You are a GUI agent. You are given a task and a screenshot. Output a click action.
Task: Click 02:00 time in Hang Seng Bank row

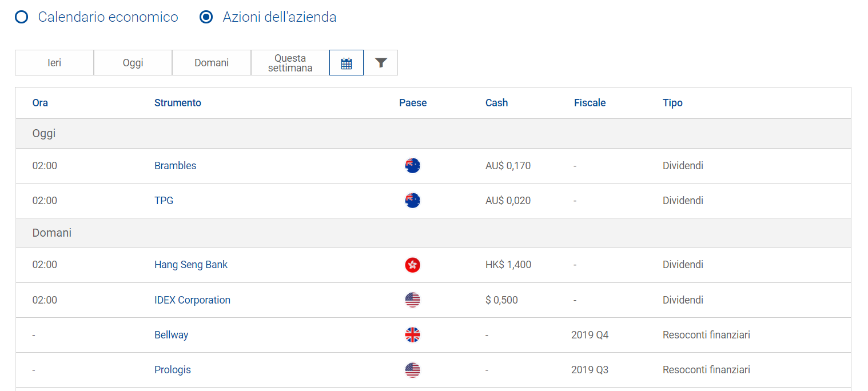(x=45, y=265)
